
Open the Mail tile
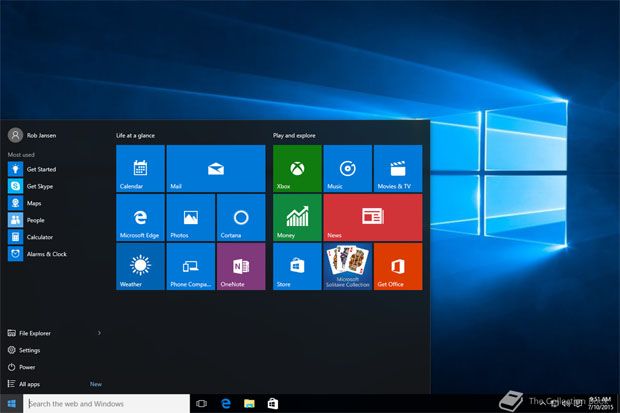216,169
